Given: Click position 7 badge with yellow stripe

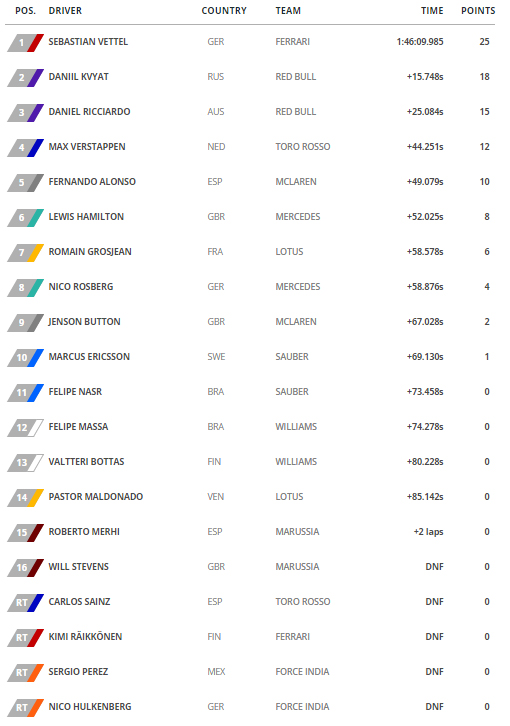Looking at the screenshot, I should [x=25, y=253].
